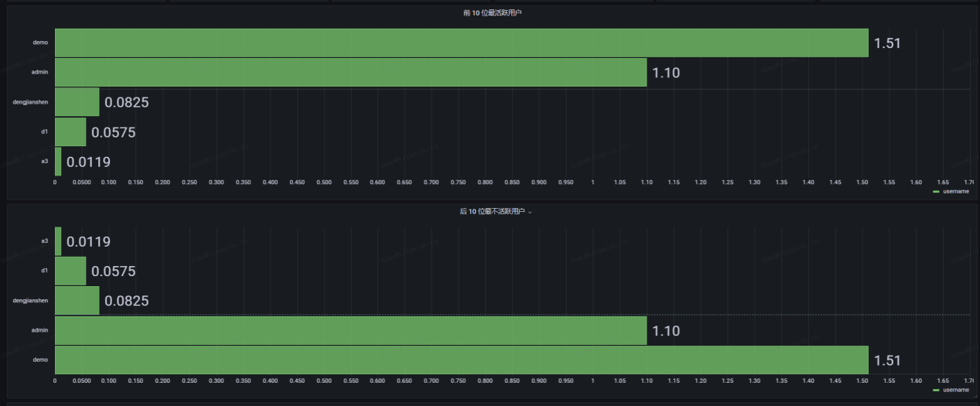The width and height of the screenshot is (980, 406).
Task: Select the d1 bar in the bottom panel
Action: coord(70,271)
